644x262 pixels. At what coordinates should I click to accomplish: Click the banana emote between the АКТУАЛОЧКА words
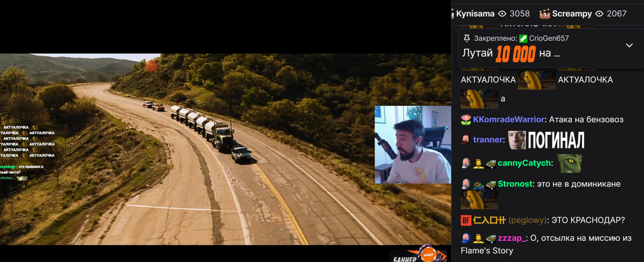(537, 80)
